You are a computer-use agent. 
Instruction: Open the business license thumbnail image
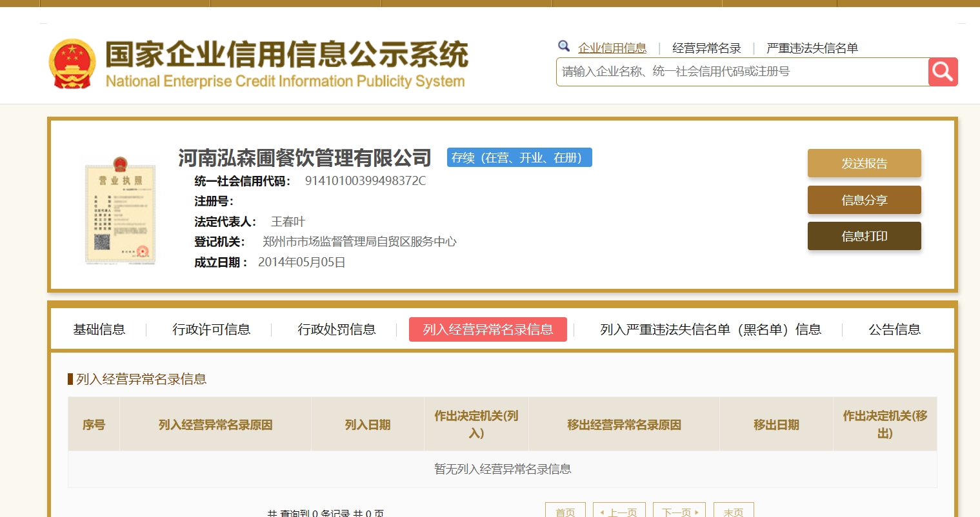tap(121, 210)
